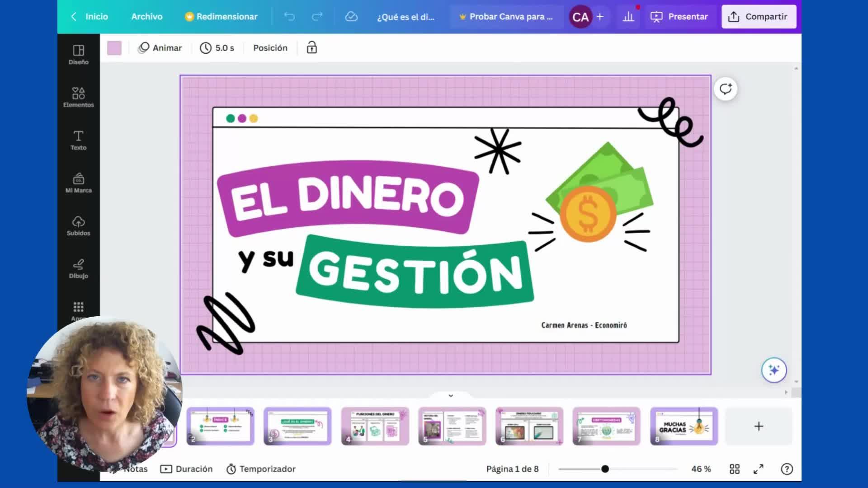Open the Redimensionar menu
This screenshot has width=868, height=488.
[221, 17]
